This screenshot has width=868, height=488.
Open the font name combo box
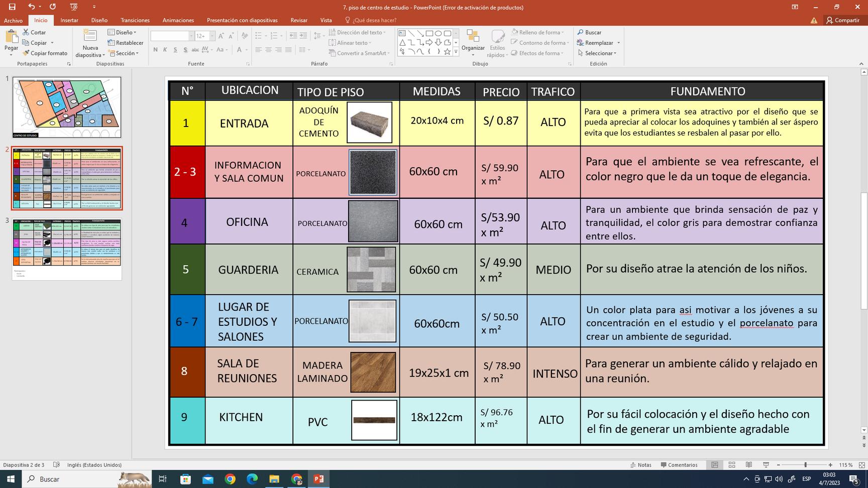pyautogui.click(x=172, y=36)
